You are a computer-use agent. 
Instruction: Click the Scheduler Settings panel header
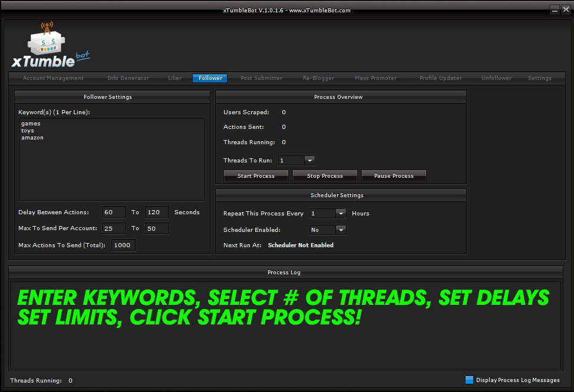pyautogui.click(x=341, y=195)
